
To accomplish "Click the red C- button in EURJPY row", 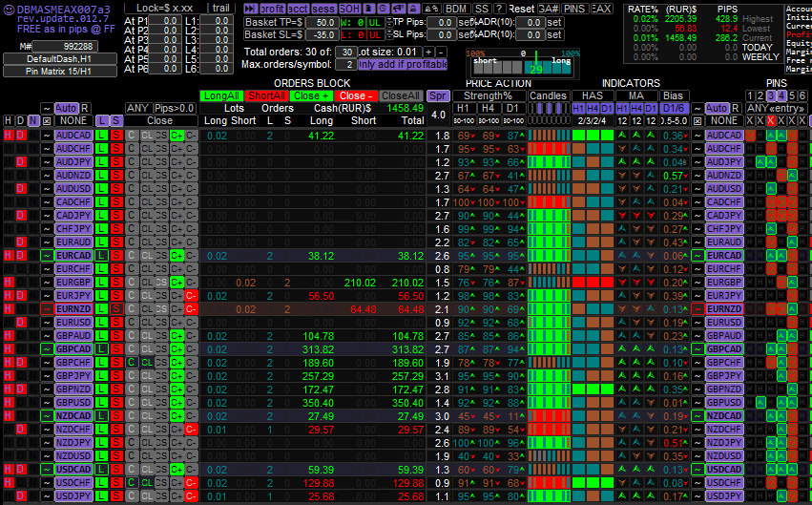I will point(191,296).
